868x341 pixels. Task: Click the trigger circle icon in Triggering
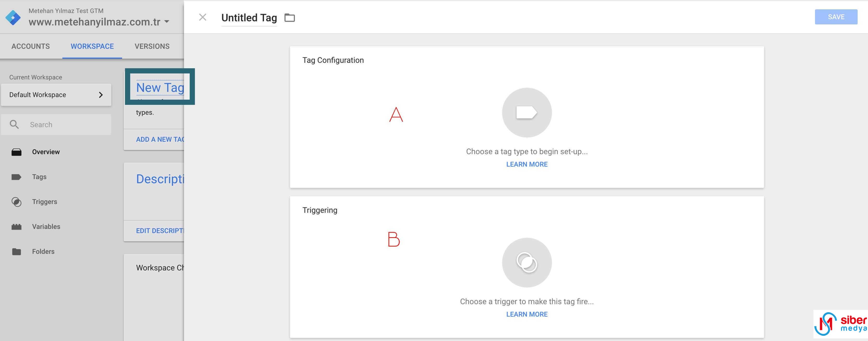527,263
